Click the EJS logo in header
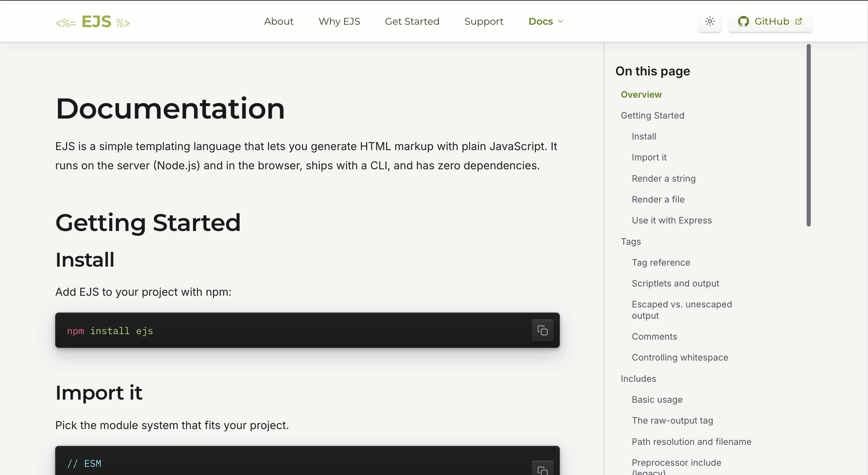868x475 pixels. (x=93, y=22)
